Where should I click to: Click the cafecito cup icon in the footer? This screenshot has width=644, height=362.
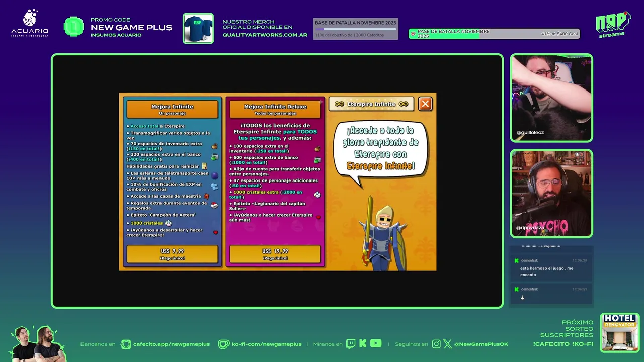pyautogui.click(x=126, y=344)
